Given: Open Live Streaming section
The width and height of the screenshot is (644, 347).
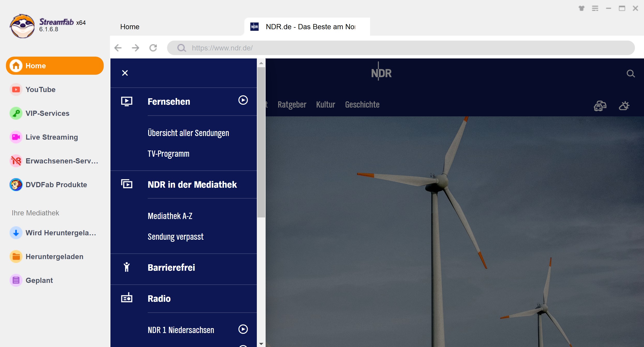Looking at the screenshot, I should pyautogui.click(x=52, y=137).
